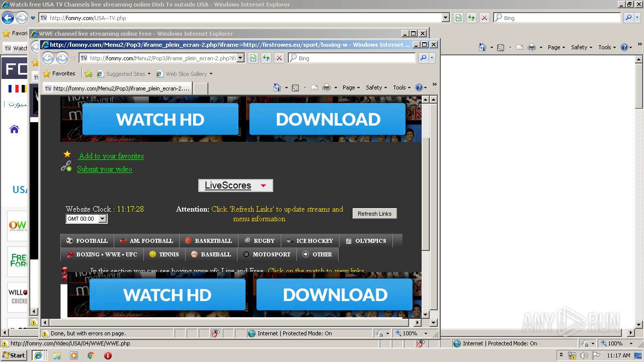This screenshot has width=644, height=362.
Task: Click Stop icon in the main window address bar
Action: click(485, 18)
